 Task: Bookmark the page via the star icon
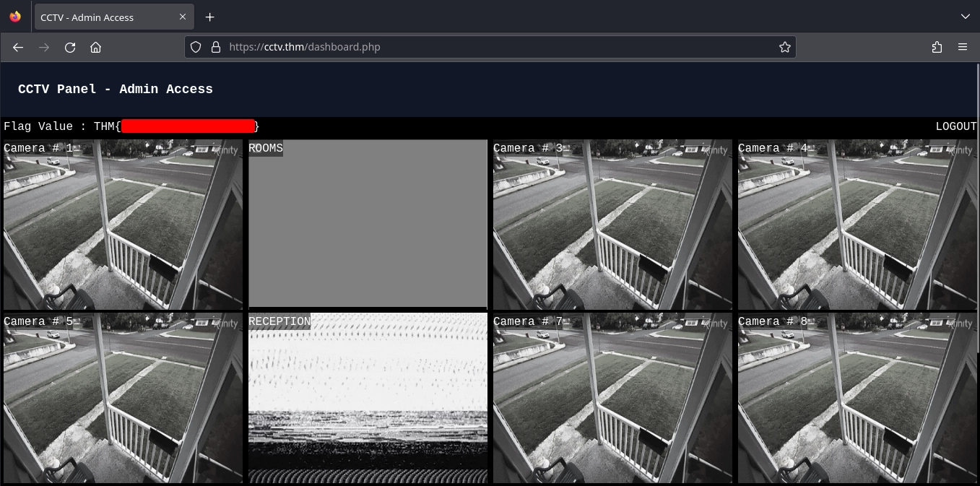point(784,47)
